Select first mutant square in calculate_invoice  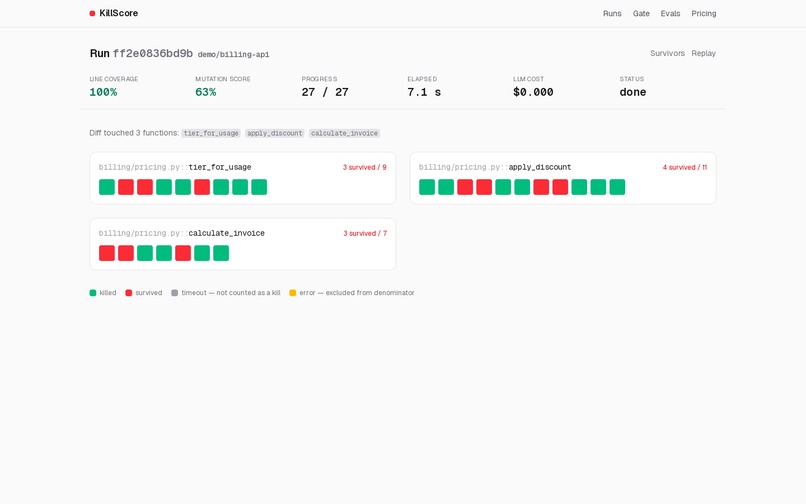107,253
